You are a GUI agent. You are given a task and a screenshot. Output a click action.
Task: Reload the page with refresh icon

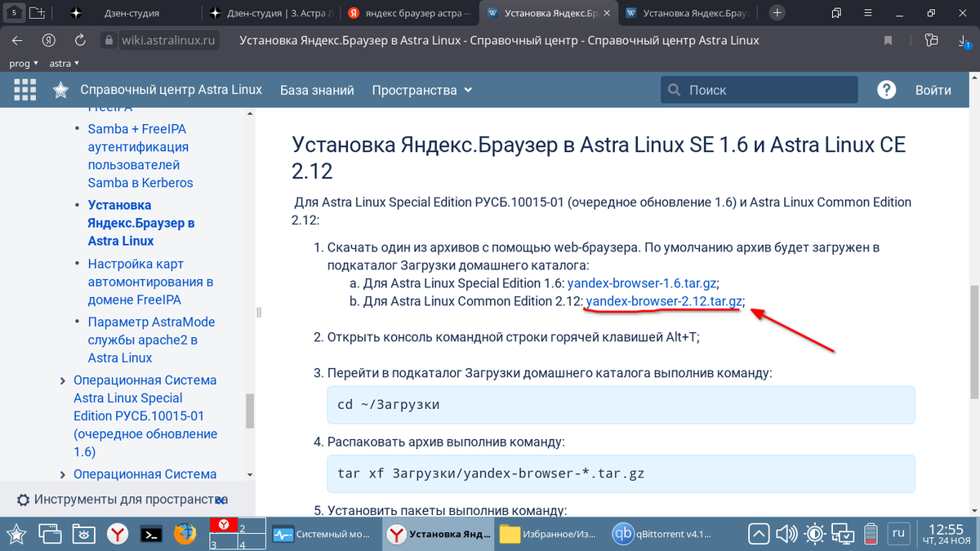tap(79, 40)
